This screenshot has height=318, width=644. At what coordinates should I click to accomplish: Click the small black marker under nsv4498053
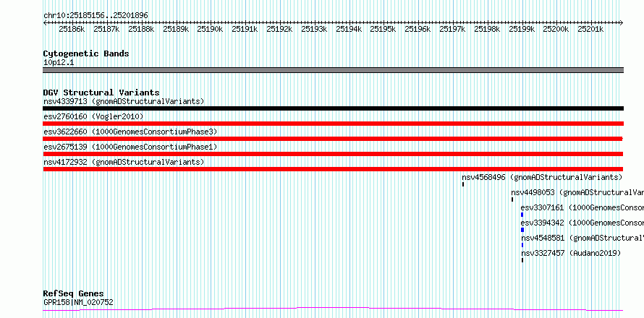tap(512, 199)
